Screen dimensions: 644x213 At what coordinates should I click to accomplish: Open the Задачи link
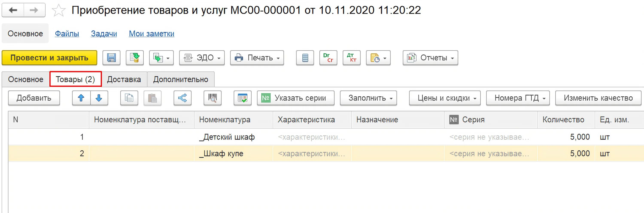coord(104,34)
